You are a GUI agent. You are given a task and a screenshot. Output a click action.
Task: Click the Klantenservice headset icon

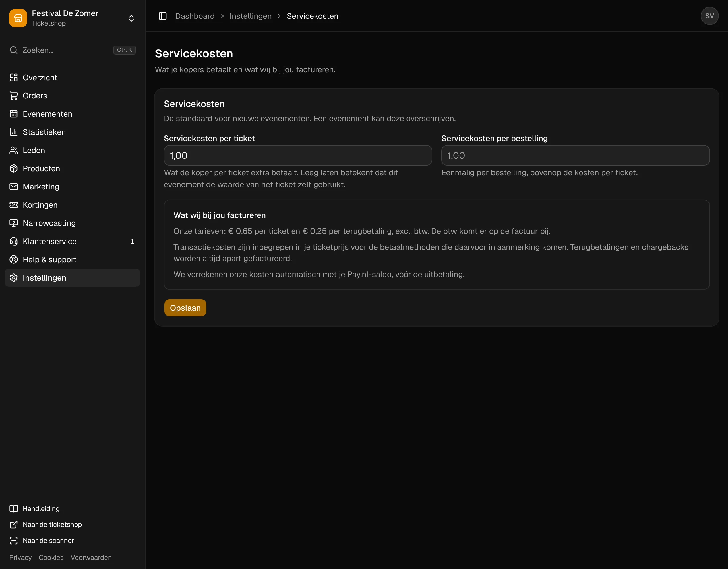[x=14, y=241]
